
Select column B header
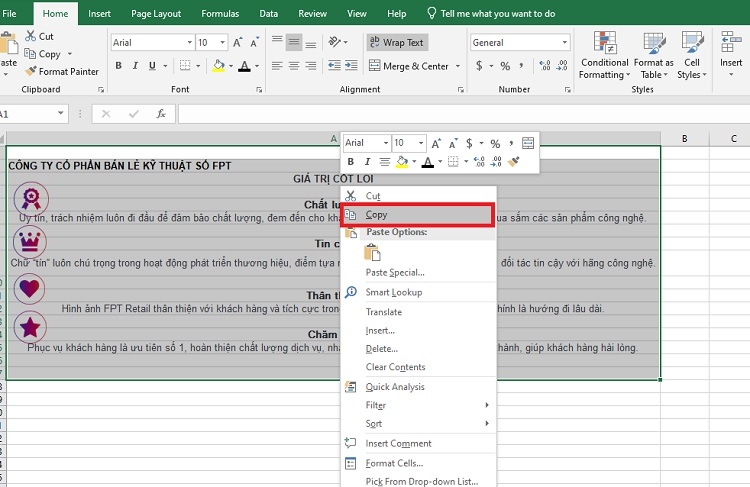click(684, 138)
